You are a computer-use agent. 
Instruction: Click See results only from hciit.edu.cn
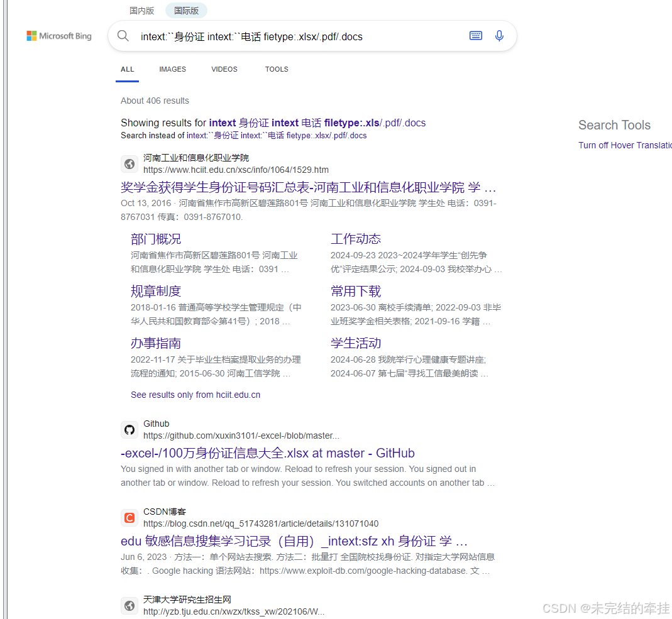[196, 395]
